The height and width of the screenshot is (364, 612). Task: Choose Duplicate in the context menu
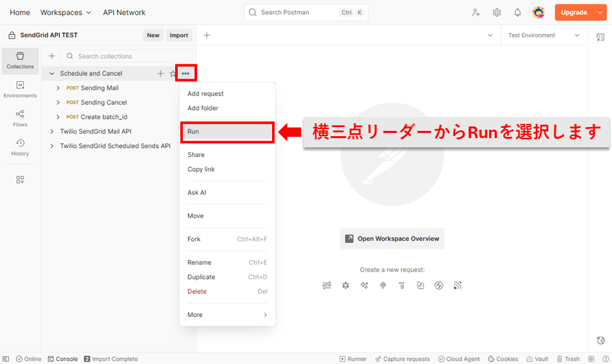tap(201, 277)
